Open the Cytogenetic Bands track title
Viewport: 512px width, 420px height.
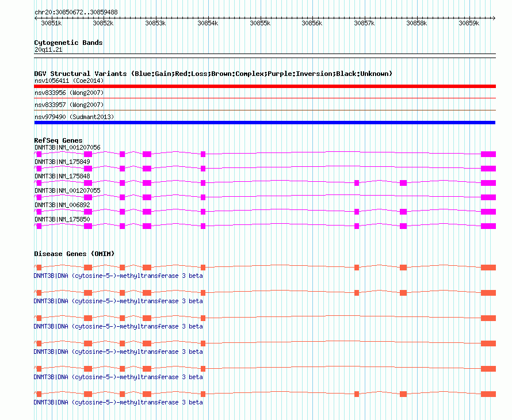[68, 43]
